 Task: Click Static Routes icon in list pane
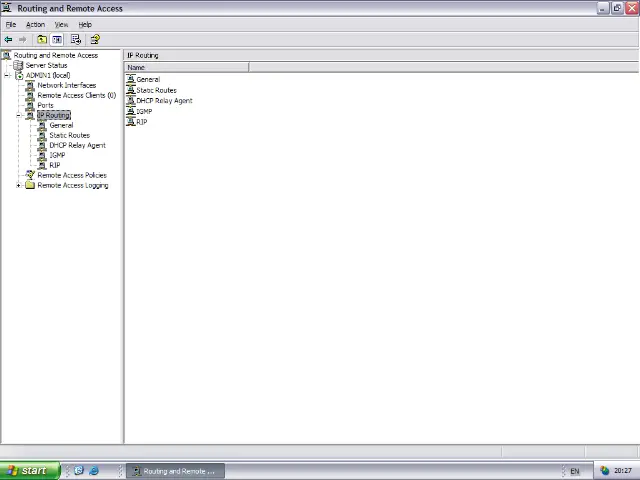tap(131, 90)
